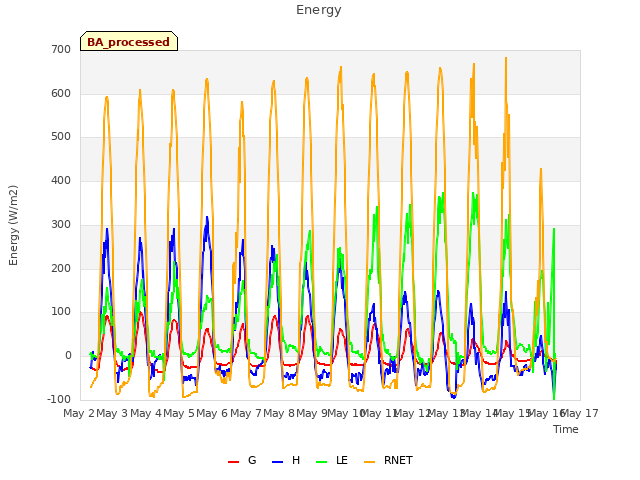Click the -100 y-axis tick label
This screenshot has height=480, width=640.
click(x=59, y=399)
